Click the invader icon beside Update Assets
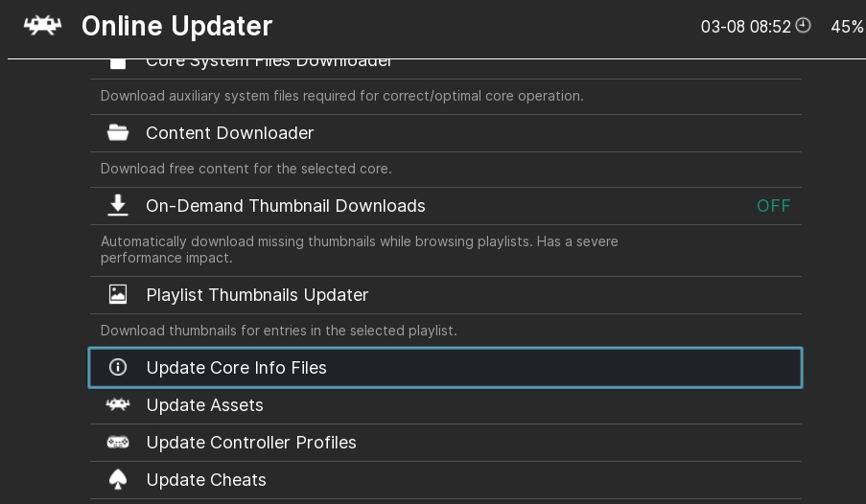The height and width of the screenshot is (504, 866). [118, 405]
